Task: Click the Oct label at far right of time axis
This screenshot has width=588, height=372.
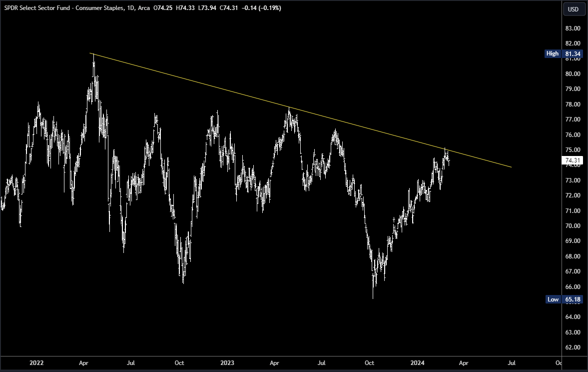Action: (x=560, y=363)
